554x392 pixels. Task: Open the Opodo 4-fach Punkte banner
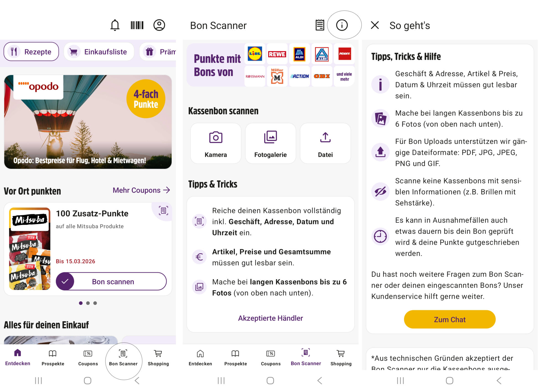[88, 122]
